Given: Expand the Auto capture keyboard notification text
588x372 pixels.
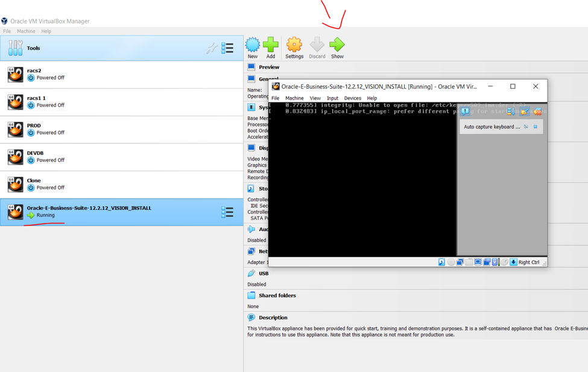Looking at the screenshot, I should point(492,127).
